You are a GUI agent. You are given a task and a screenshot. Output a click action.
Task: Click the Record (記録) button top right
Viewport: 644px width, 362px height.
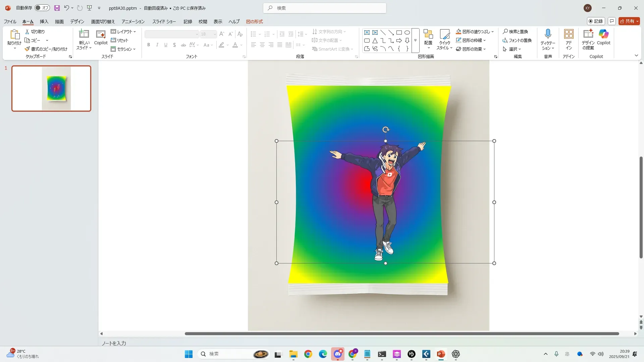tap(596, 21)
